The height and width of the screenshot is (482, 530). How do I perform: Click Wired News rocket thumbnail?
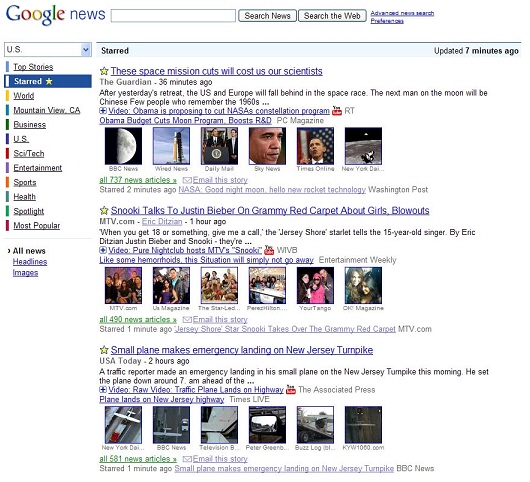pos(171,146)
